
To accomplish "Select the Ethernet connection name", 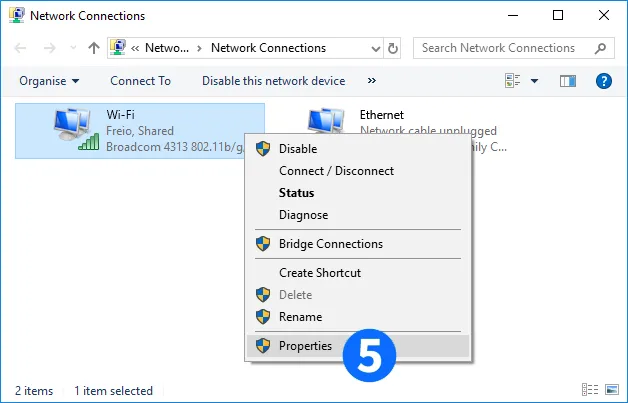I will 382,115.
